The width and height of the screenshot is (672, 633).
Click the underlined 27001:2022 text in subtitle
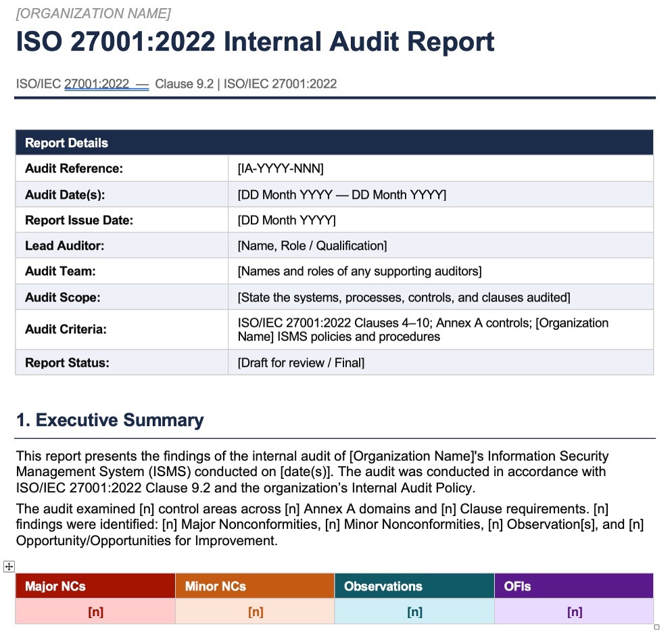point(97,84)
